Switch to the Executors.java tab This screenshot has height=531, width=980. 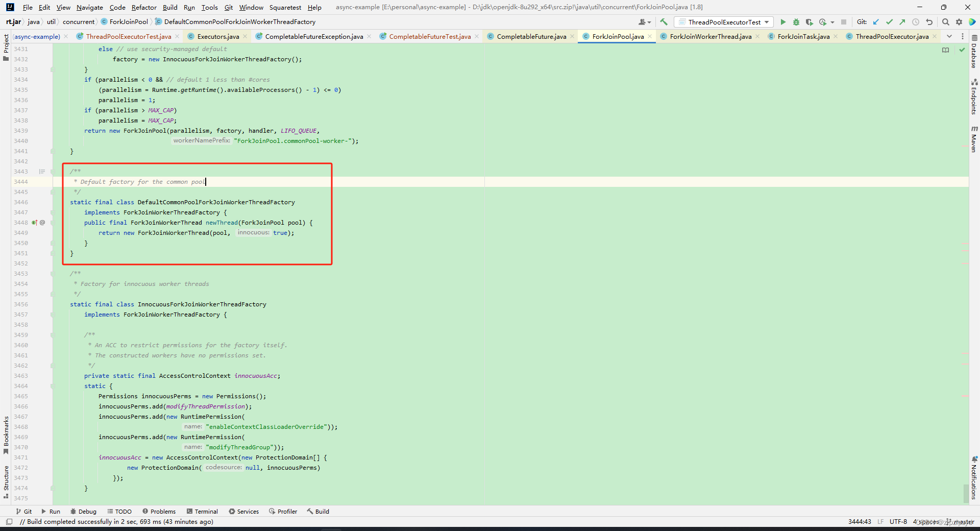218,36
